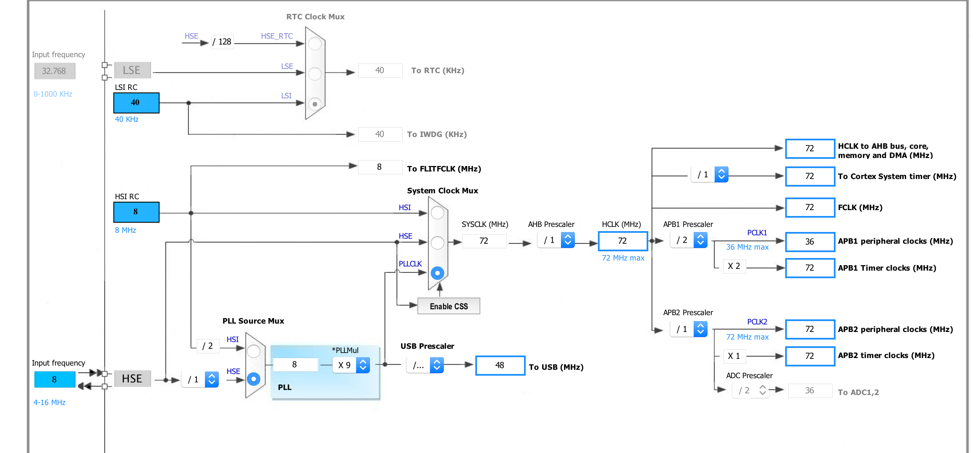The image size is (980, 453).
Task: Open the HSE /1 prescaler dropdown
Action: tap(200, 379)
